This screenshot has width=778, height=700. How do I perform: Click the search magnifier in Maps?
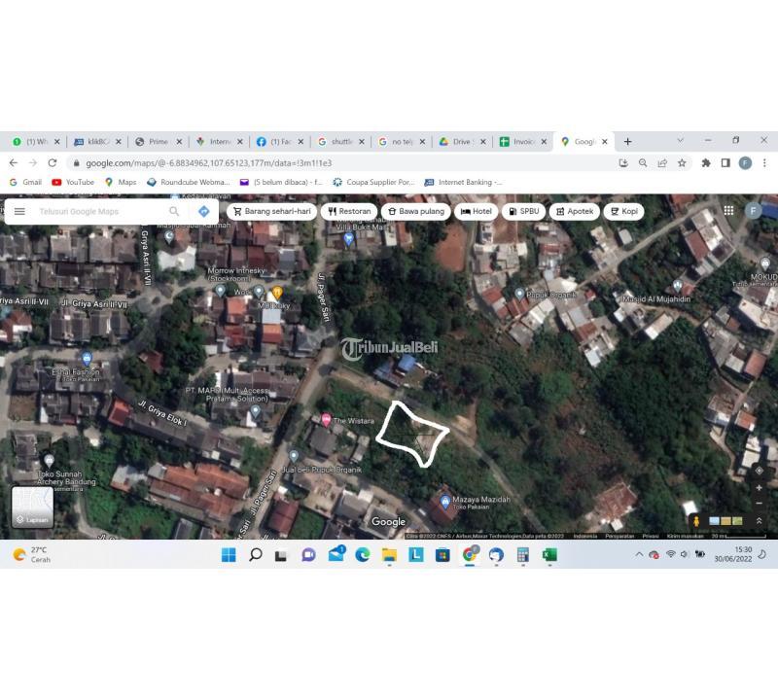tap(174, 211)
